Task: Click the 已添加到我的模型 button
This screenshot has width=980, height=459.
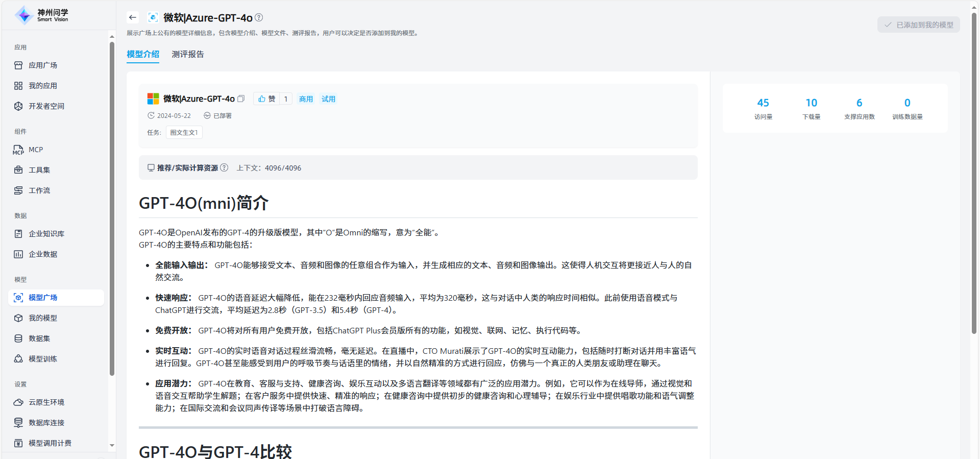Action: pyautogui.click(x=918, y=25)
